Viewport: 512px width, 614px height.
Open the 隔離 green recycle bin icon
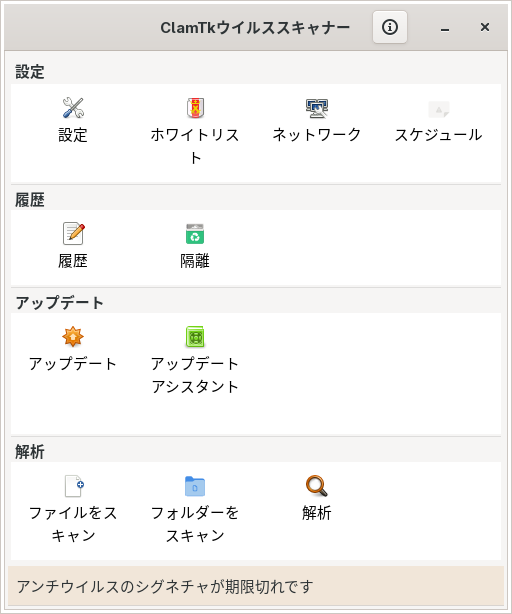click(x=195, y=234)
